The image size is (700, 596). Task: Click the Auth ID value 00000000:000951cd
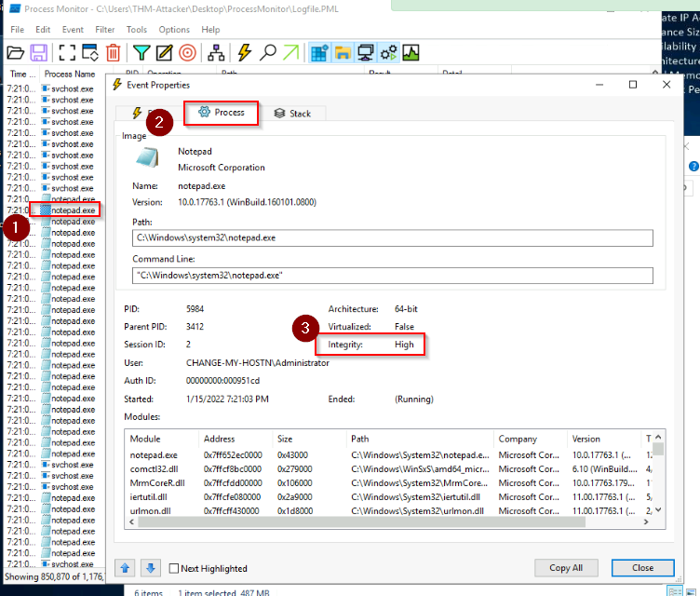pyautogui.click(x=222, y=381)
